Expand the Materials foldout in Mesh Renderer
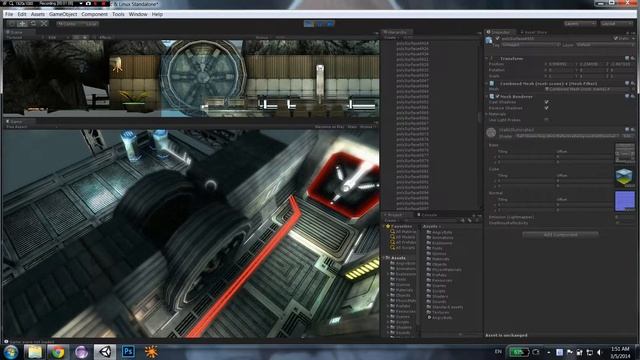The image size is (640, 360). coord(487,114)
